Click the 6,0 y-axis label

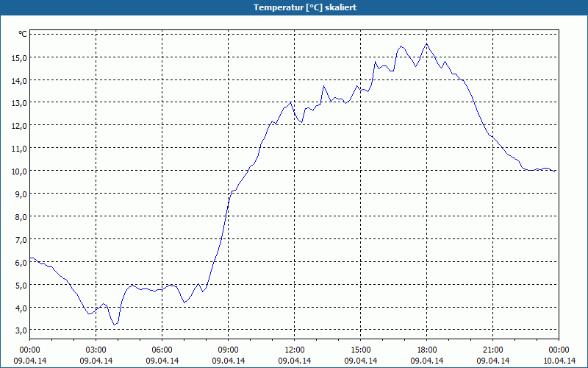click(22, 262)
